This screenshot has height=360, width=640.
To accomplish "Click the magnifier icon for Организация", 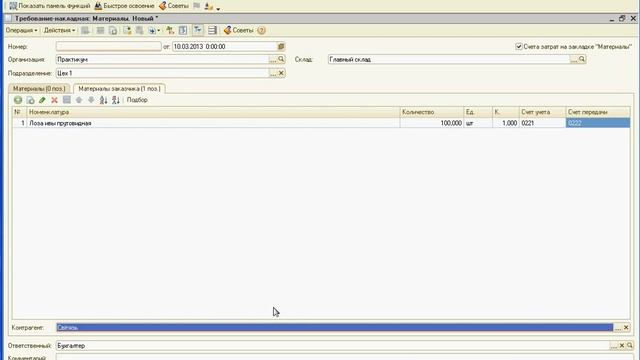I will (x=281, y=60).
